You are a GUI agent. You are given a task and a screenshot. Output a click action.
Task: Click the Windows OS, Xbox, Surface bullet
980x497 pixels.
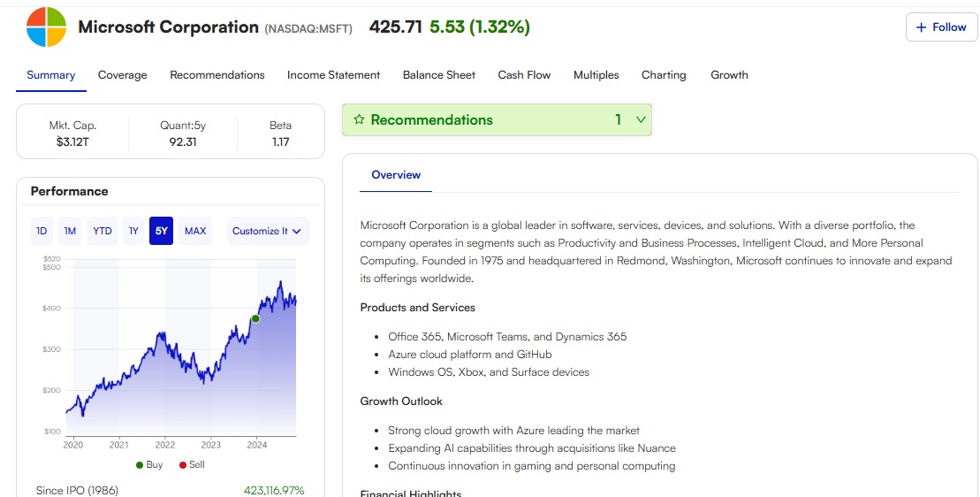[x=489, y=372]
